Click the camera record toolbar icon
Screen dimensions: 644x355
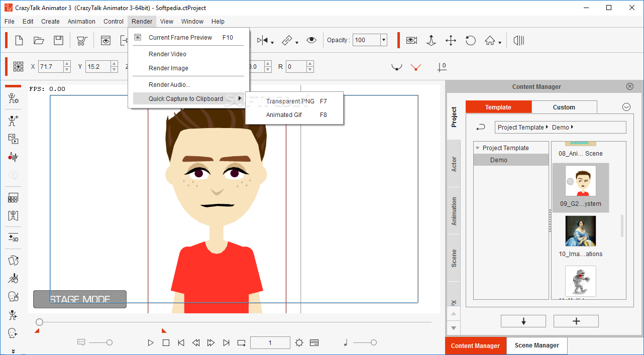pyautogui.click(x=412, y=40)
